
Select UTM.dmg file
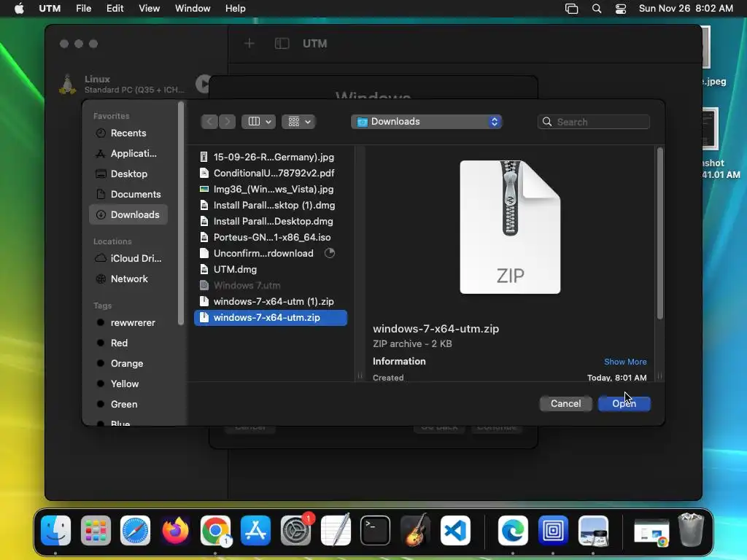pyautogui.click(x=271, y=270)
